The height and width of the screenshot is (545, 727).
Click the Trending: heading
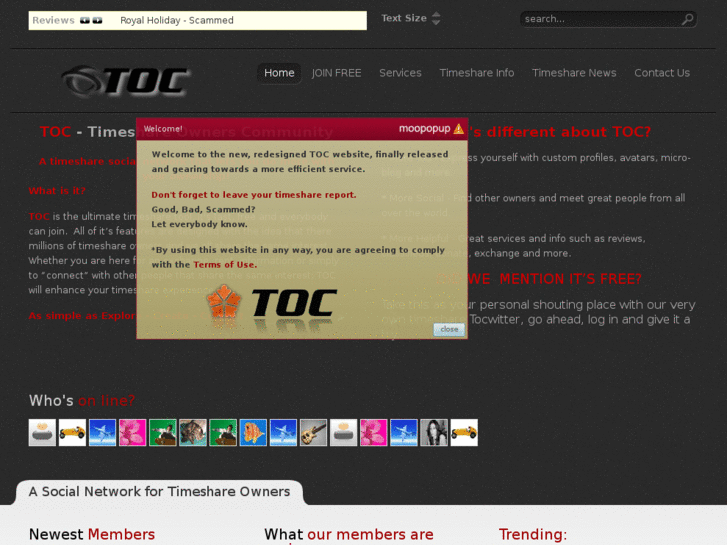pyautogui.click(x=533, y=534)
